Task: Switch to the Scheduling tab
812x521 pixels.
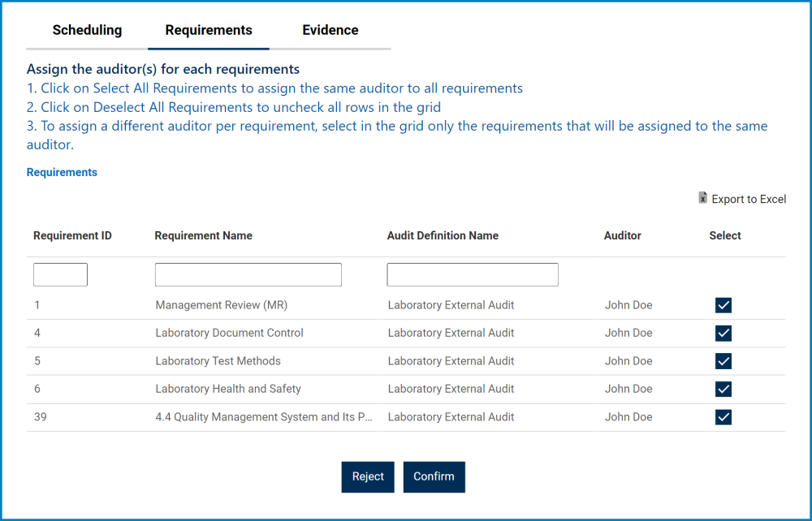Action: 87,30
